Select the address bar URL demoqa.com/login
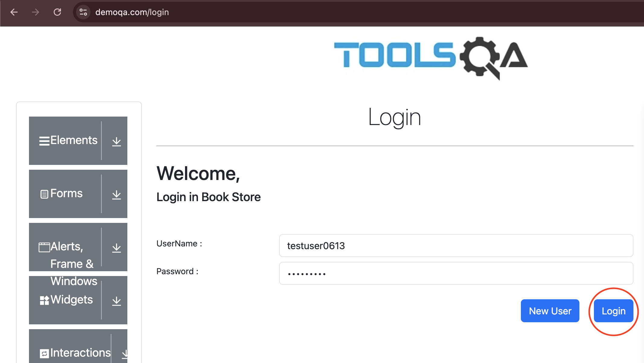 tap(132, 12)
